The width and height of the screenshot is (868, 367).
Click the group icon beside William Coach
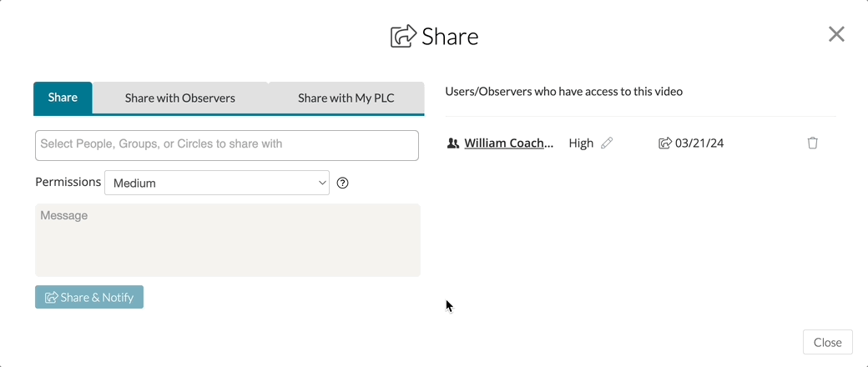pos(453,143)
